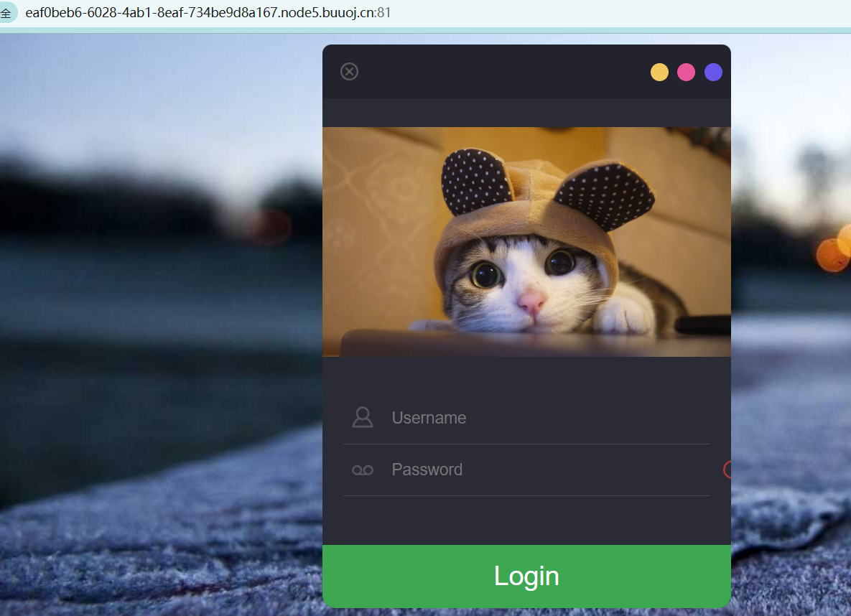Focus the Username input field

(546, 418)
